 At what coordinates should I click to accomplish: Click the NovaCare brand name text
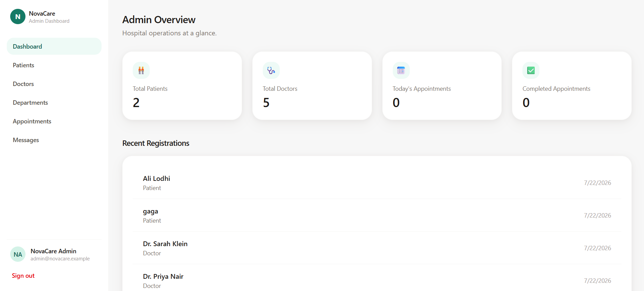[x=42, y=14]
